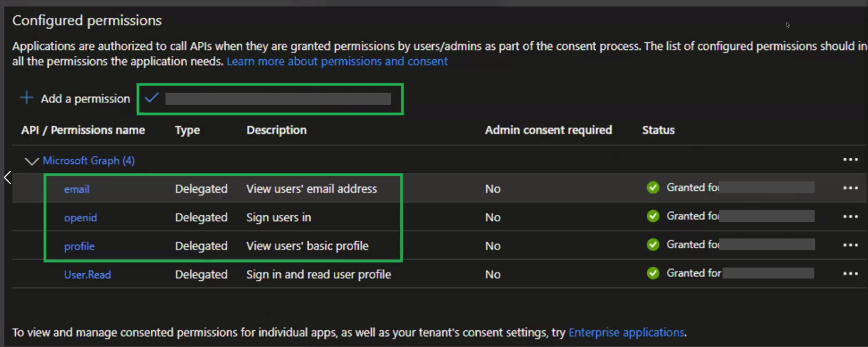Click the left-pointing collapse arrow at panel edge
This screenshot has height=347, width=868.
click(x=7, y=177)
